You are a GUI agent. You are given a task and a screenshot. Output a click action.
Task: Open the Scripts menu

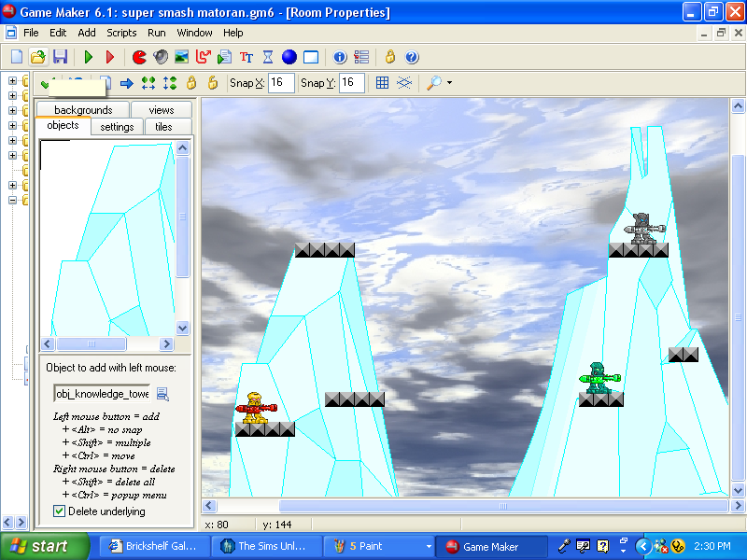click(x=121, y=33)
